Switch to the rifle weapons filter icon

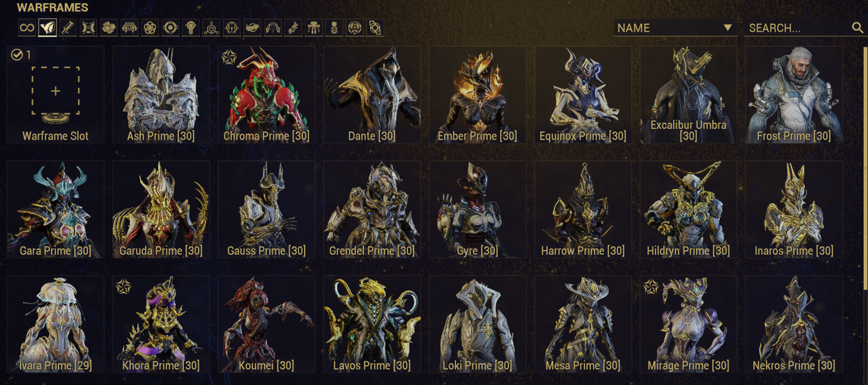pyautogui.click(x=68, y=28)
